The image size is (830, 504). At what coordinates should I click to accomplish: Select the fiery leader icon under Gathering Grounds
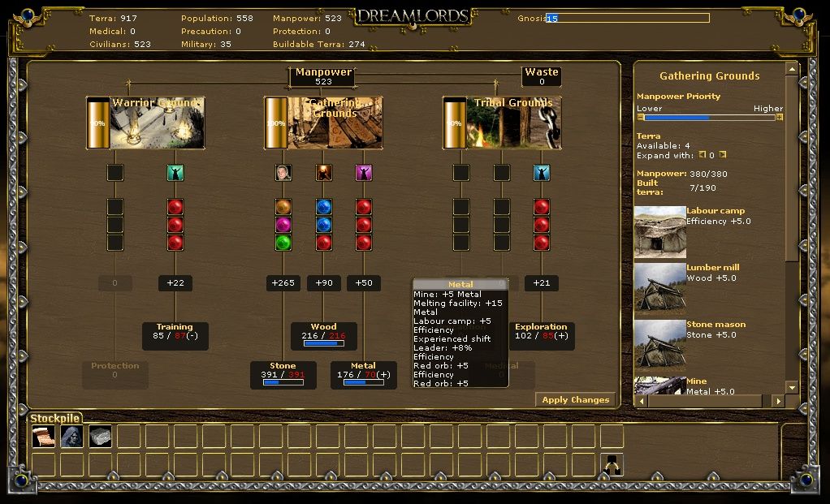pos(323,172)
